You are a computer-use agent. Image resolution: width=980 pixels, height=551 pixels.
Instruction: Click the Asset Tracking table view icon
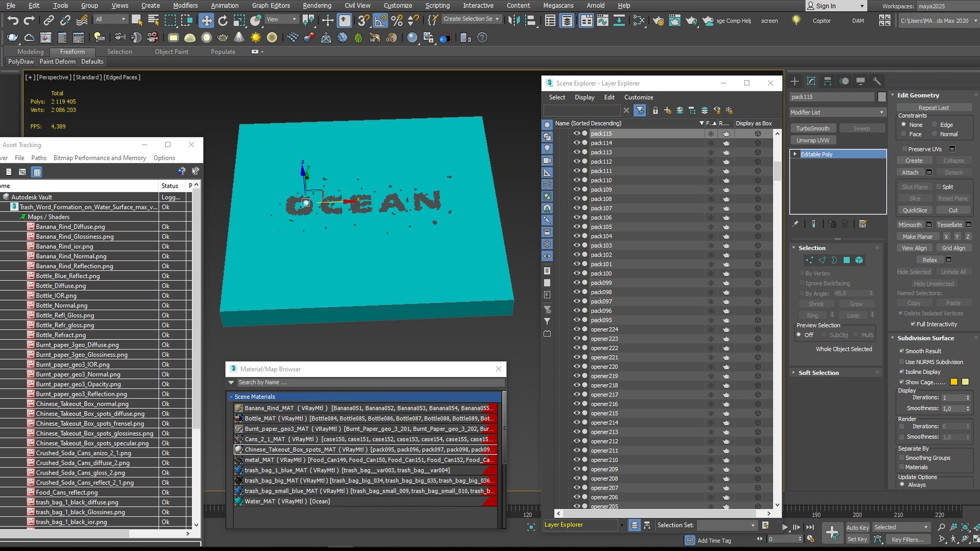pyautogui.click(x=37, y=172)
